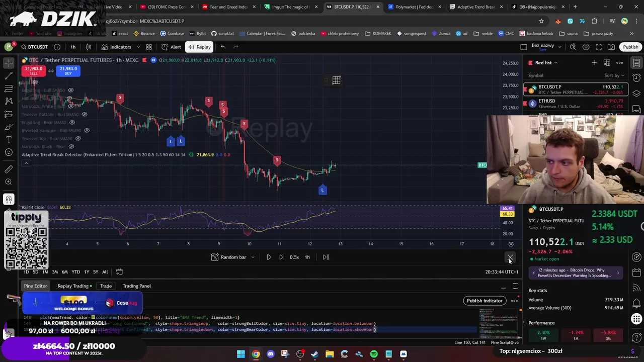Image resolution: width=644 pixels, height=362 pixels.
Task: Redo the chart action
Action: (x=235, y=47)
